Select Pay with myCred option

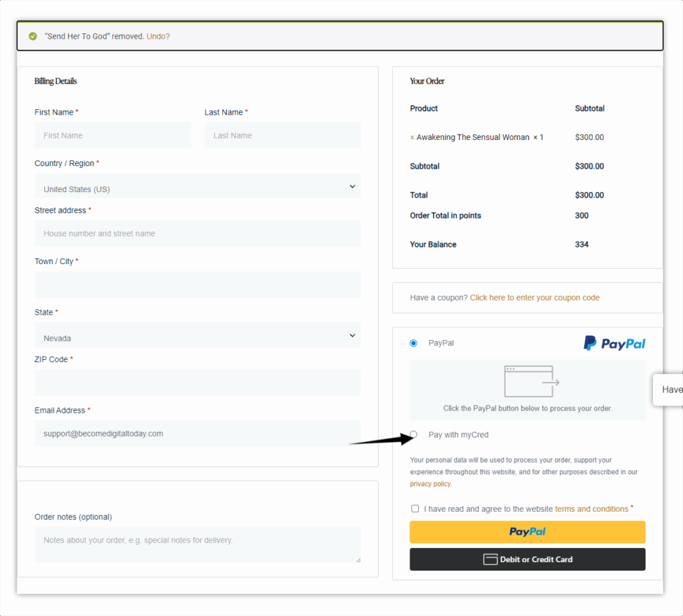tap(414, 435)
